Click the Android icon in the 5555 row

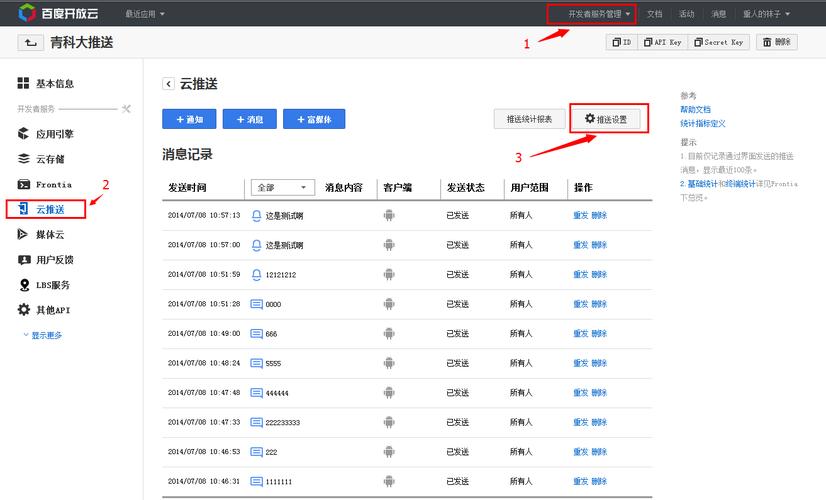pos(389,363)
